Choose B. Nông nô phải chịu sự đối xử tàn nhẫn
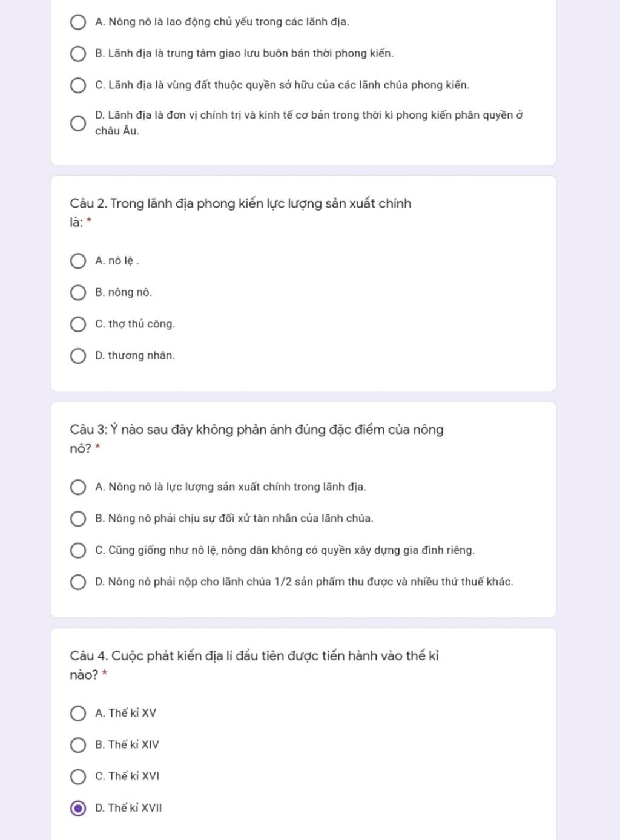This screenshot has height=840, width=620. (78, 519)
